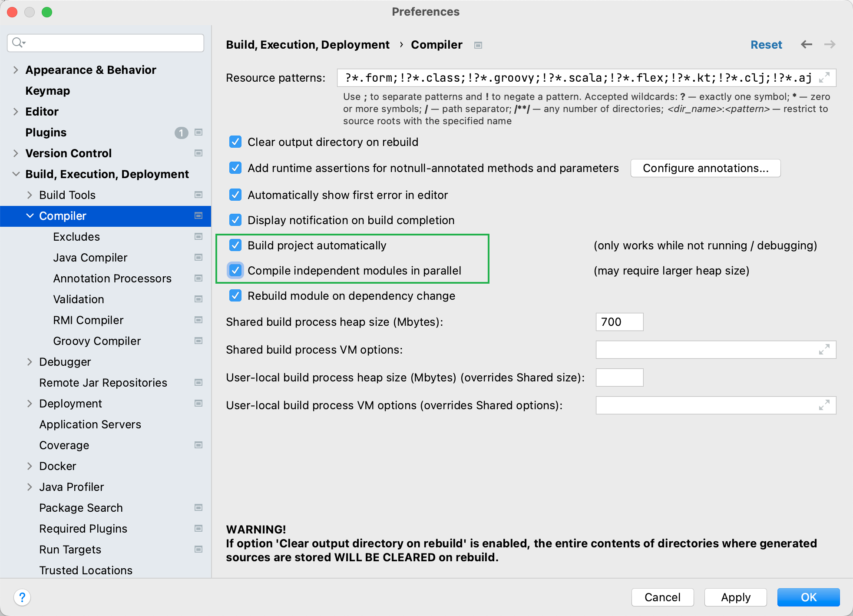Select Keymap in settings sidebar
Image resolution: width=853 pixels, height=616 pixels.
(x=47, y=91)
